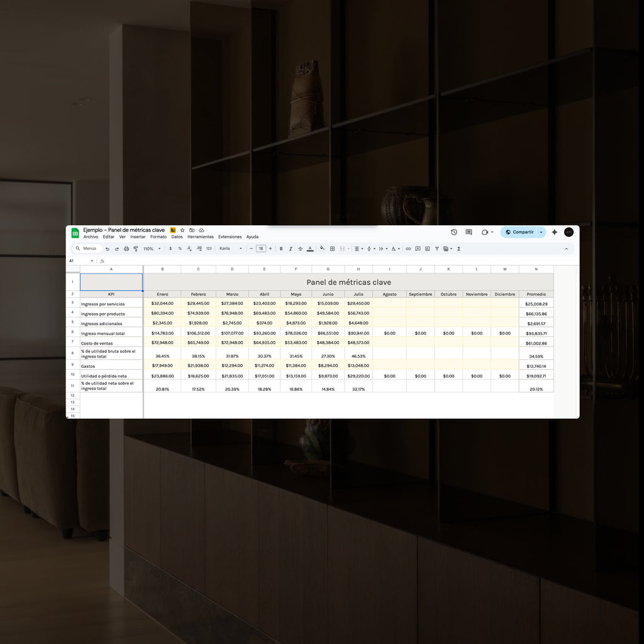Image resolution: width=644 pixels, height=644 pixels.
Task: Insert a chart using toolbar icon
Action: click(x=427, y=248)
